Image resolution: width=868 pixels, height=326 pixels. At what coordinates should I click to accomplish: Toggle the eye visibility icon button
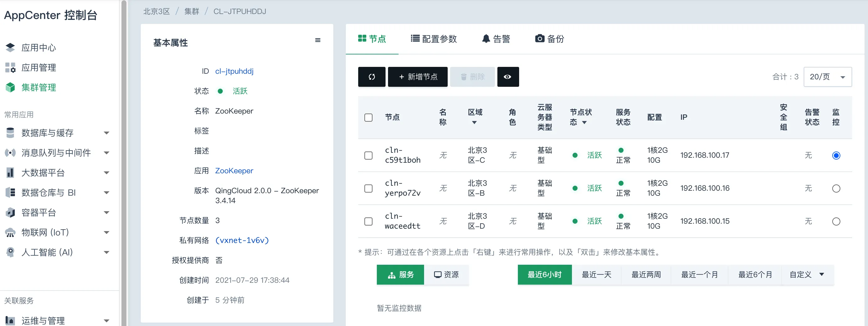[x=508, y=77]
